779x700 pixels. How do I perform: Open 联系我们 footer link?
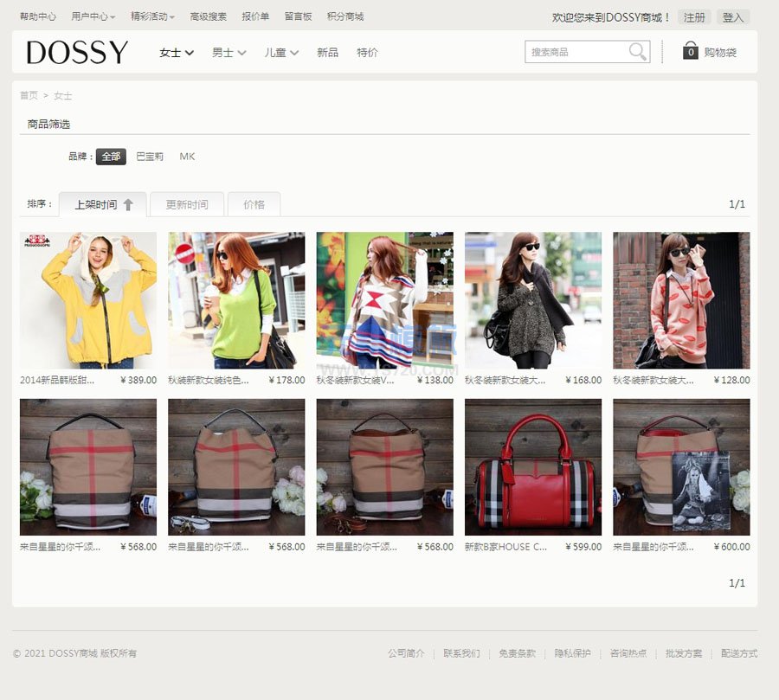coord(462,653)
